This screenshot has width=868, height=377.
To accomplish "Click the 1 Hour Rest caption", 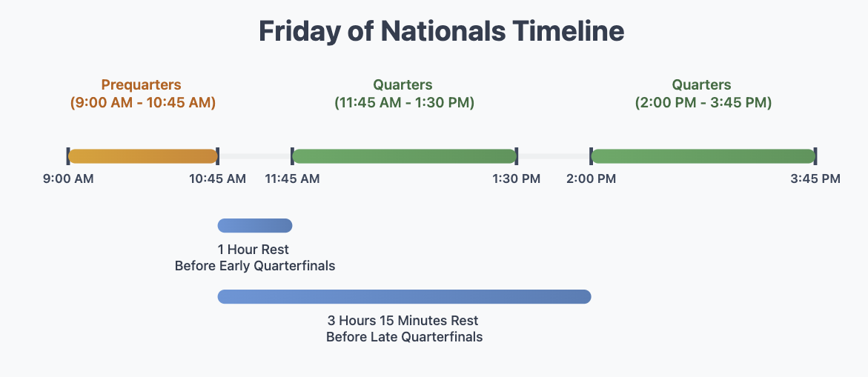I will 254,249.
